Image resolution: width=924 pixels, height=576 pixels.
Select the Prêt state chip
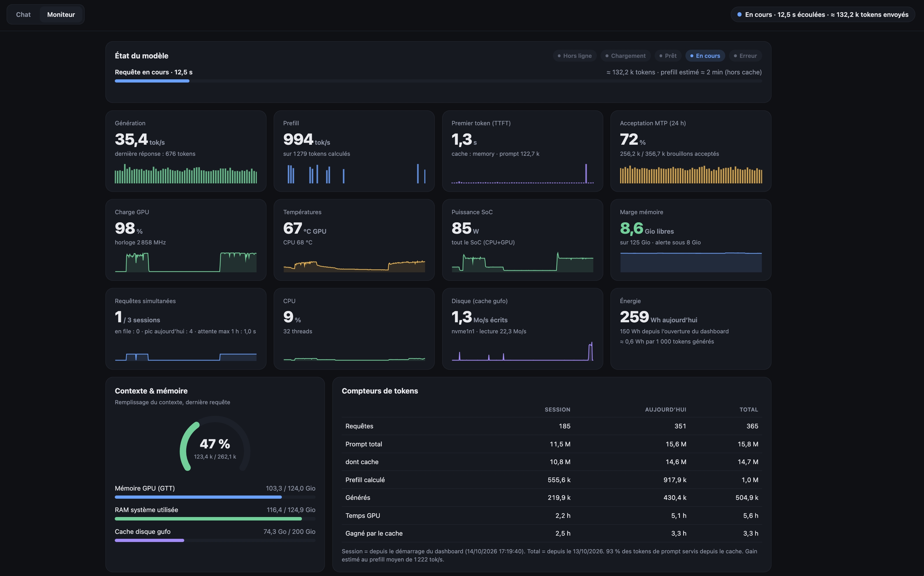[668, 56]
